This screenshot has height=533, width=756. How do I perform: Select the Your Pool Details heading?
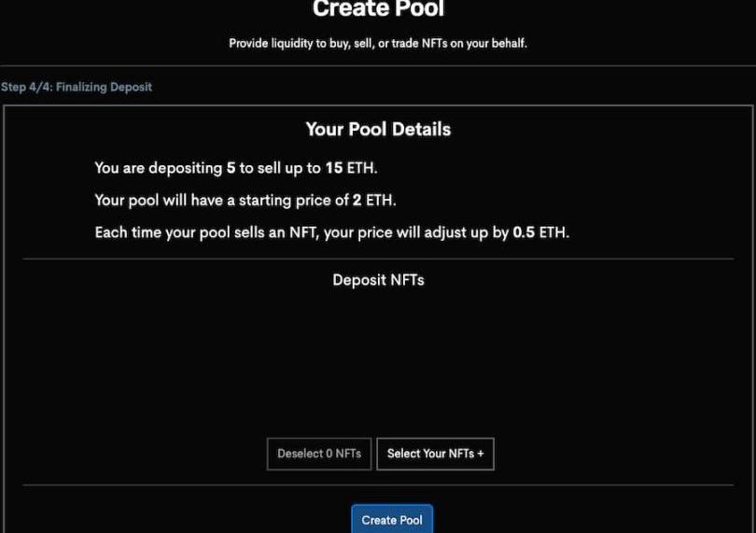tap(378, 130)
